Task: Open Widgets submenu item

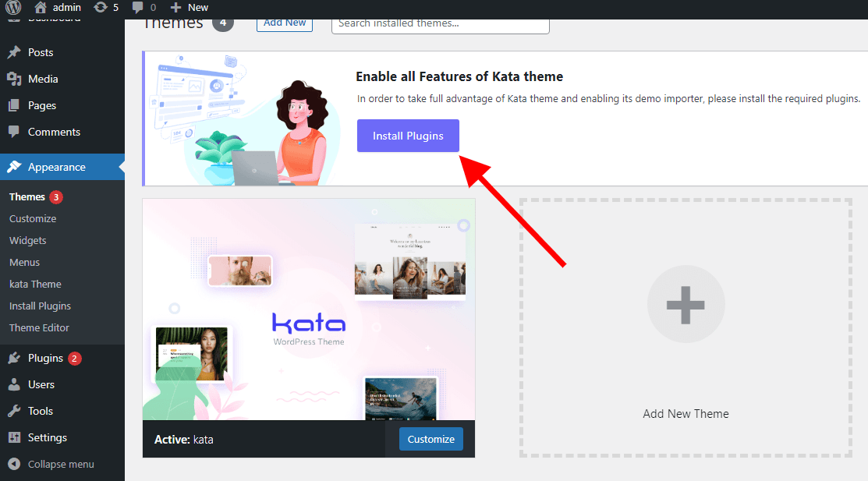Action: coord(27,240)
